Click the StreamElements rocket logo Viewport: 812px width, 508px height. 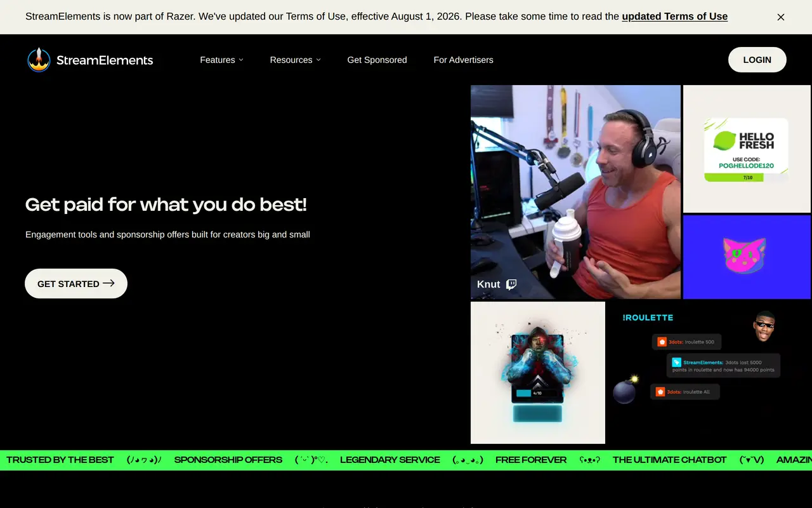[39, 60]
